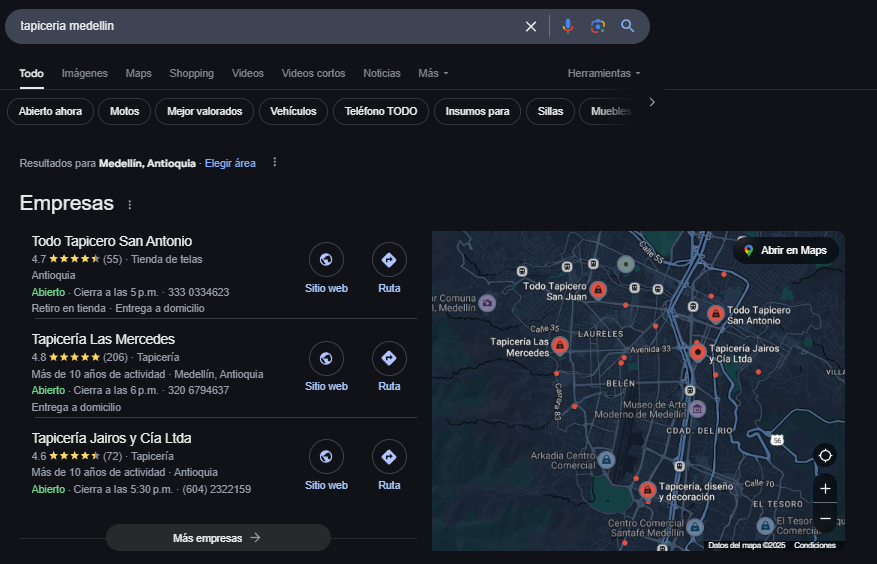Viewport: 877px width, 564px height.
Task: Start voice search with microphone icon
Action: coord(568,26)
